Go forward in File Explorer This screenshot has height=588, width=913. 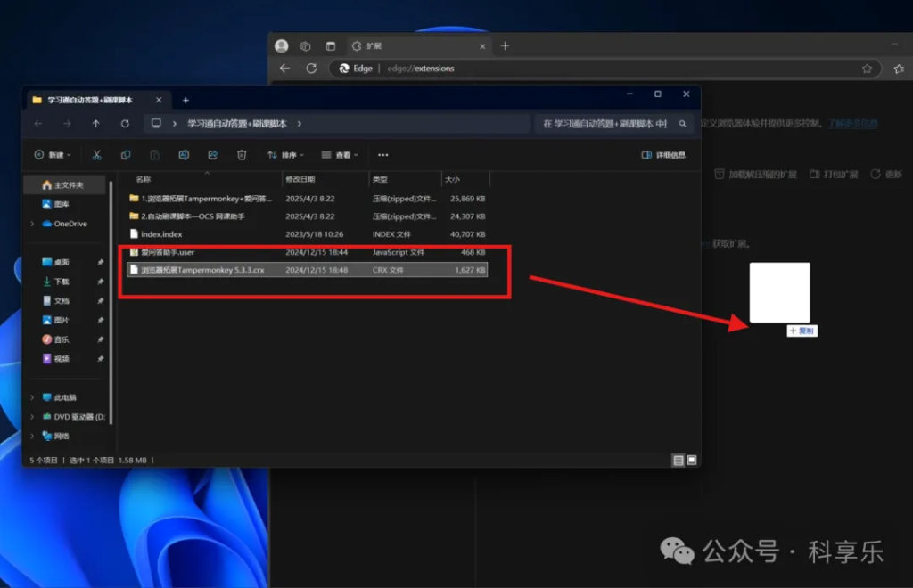[x=67, y=123]
